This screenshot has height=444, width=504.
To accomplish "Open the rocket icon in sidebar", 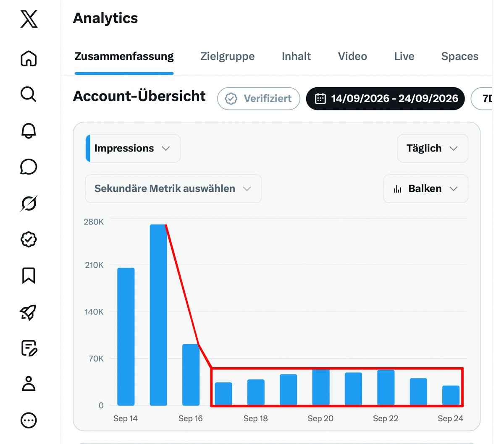I will click(29, 312).
